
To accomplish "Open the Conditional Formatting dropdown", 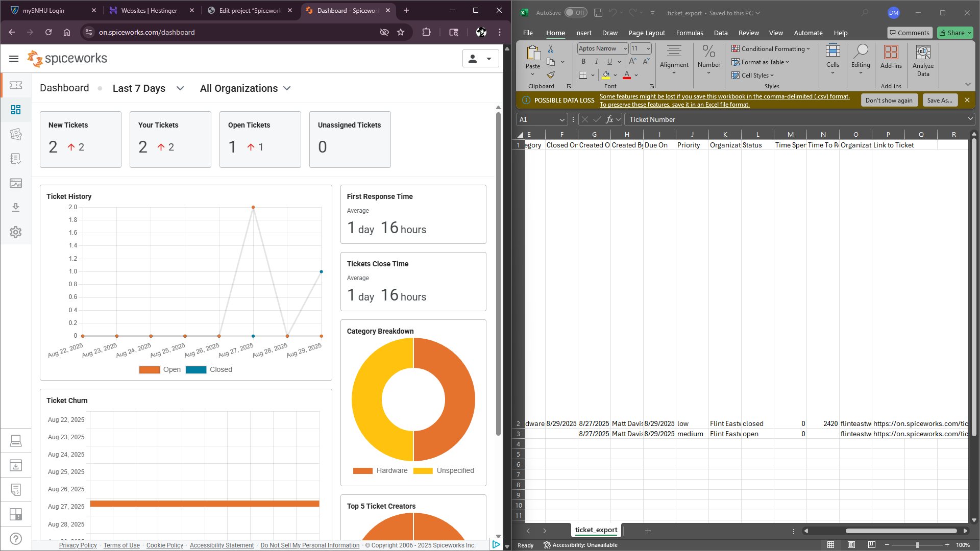I will point(771,48).
